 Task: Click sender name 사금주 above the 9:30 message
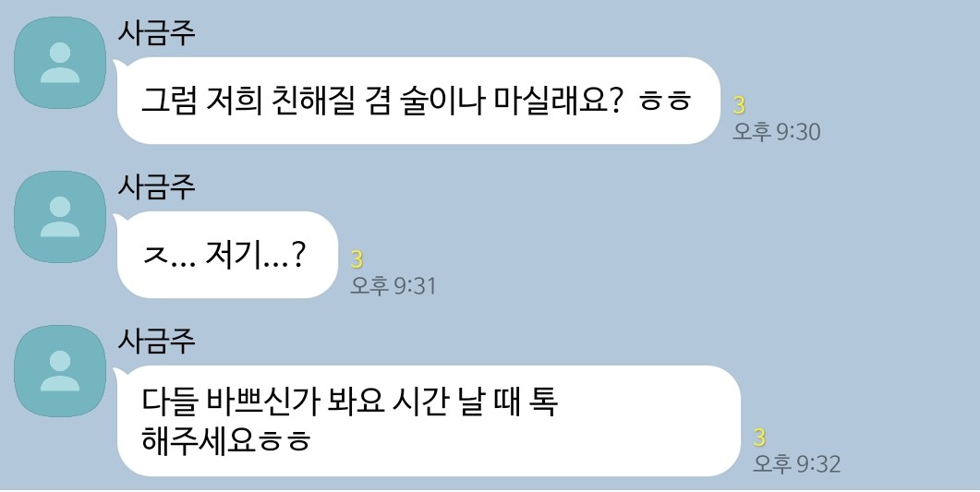(157, 32)
